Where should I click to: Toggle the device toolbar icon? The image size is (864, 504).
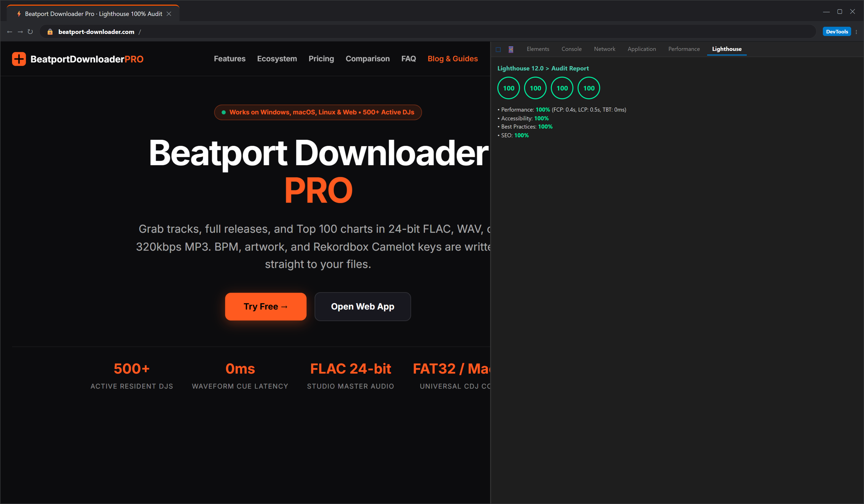click(511, 49)
